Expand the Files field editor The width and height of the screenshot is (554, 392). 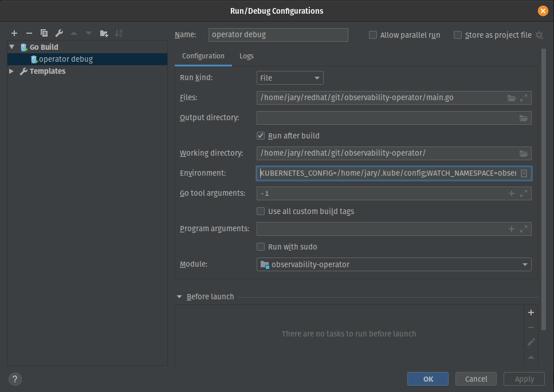point(524,98)
